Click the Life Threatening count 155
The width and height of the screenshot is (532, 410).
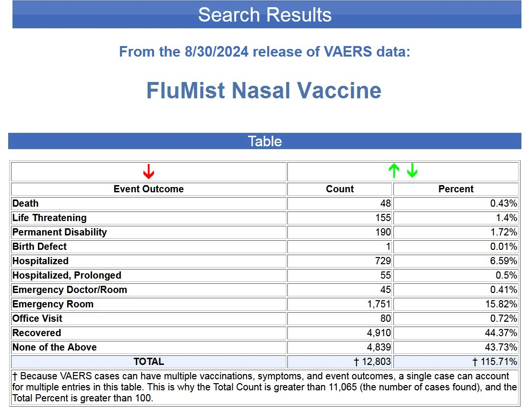(x=383, y=218)
